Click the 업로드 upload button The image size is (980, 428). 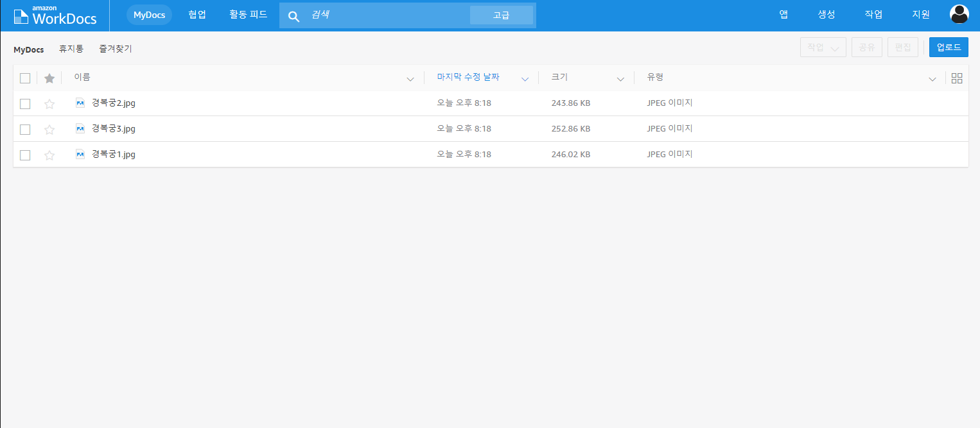[x=949, y=47]
